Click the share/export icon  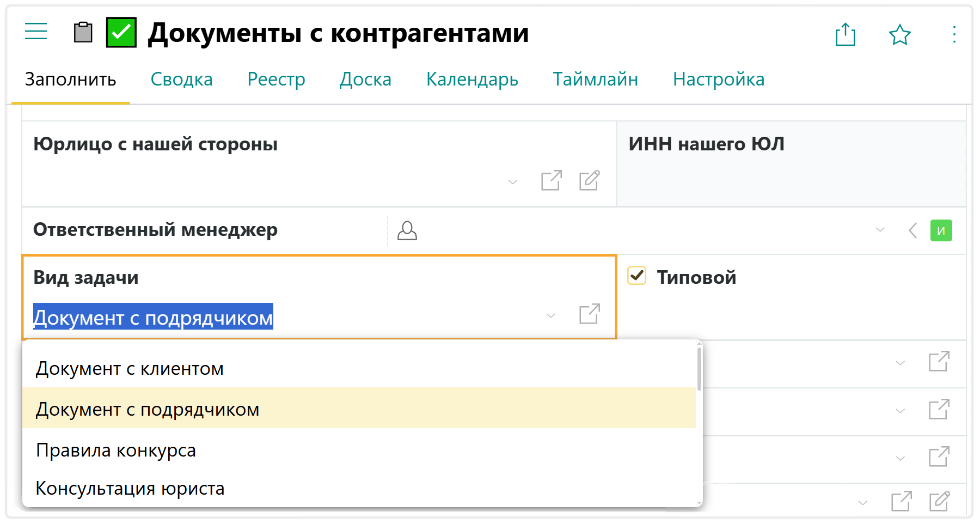[845, 35]
